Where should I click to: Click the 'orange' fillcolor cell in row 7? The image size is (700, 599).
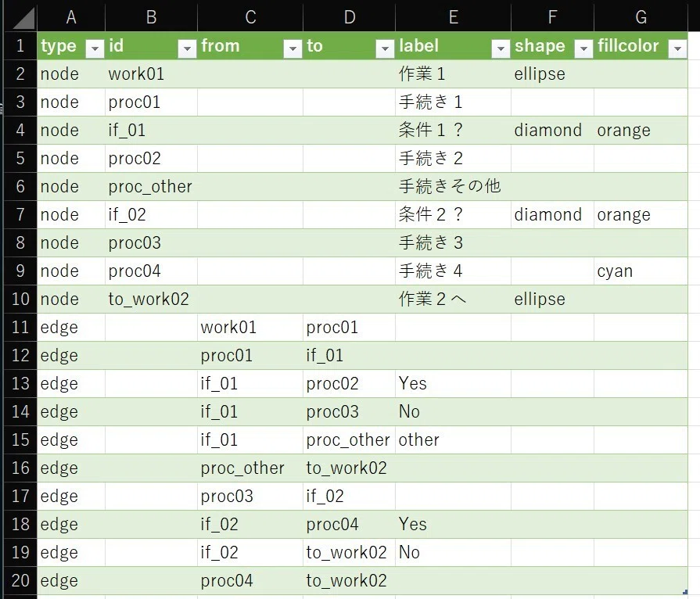641,215
